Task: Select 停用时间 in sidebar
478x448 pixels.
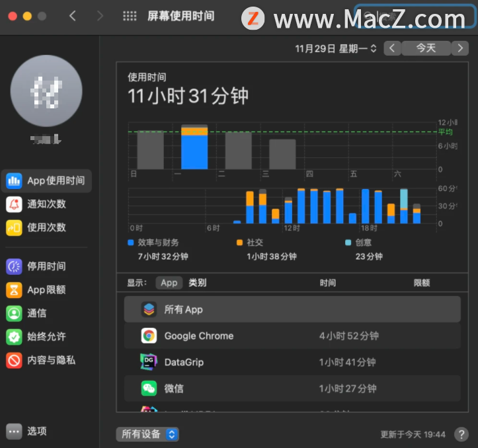Action: 46,266
